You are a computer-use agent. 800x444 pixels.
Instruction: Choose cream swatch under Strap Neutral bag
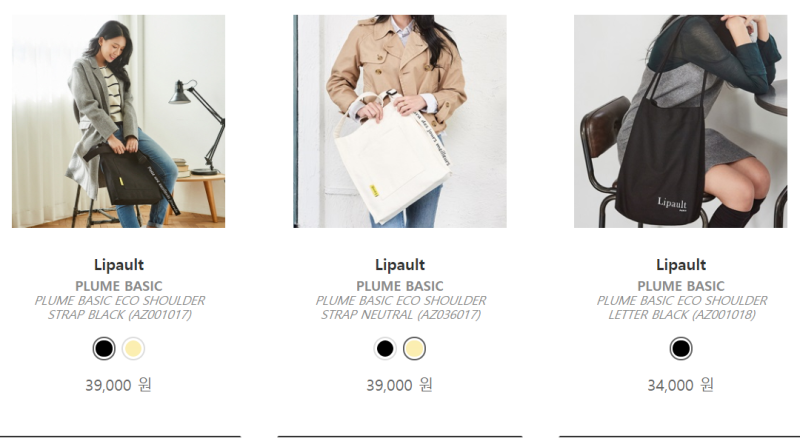pyautogui.click(x=414, y=349)
